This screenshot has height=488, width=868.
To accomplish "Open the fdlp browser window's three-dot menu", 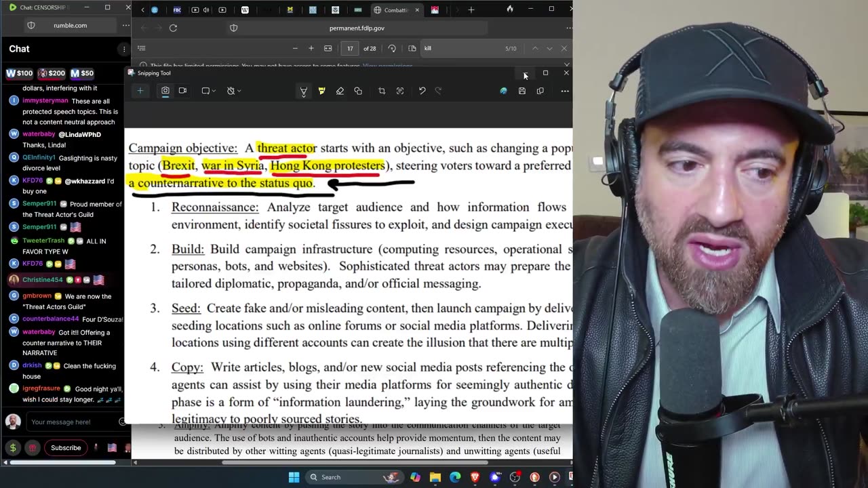I will tap(568, 28).
